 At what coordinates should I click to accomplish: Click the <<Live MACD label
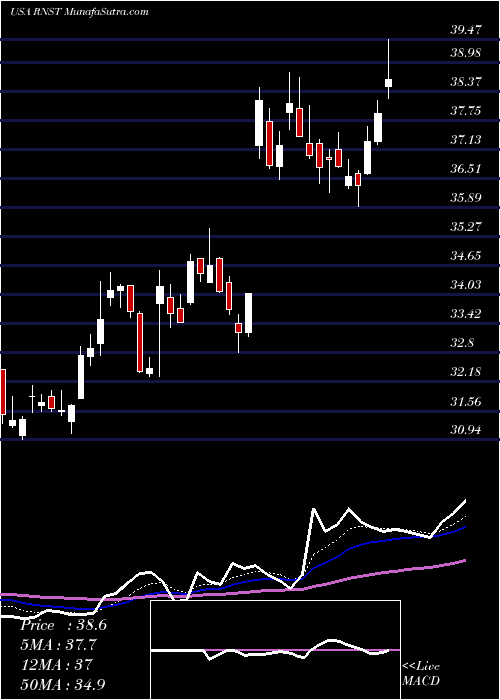(421, 674)
